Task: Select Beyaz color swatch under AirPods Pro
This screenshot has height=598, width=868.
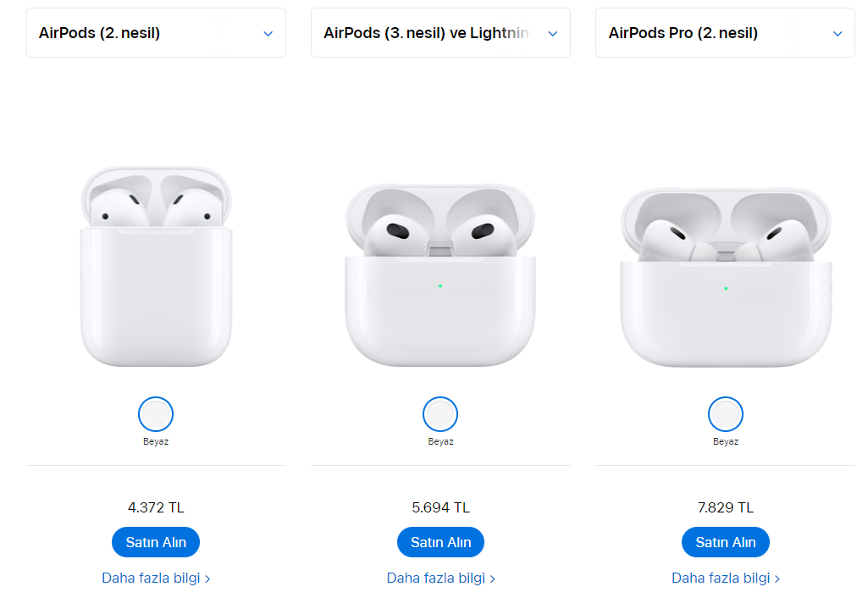Action: pos(726,414)
